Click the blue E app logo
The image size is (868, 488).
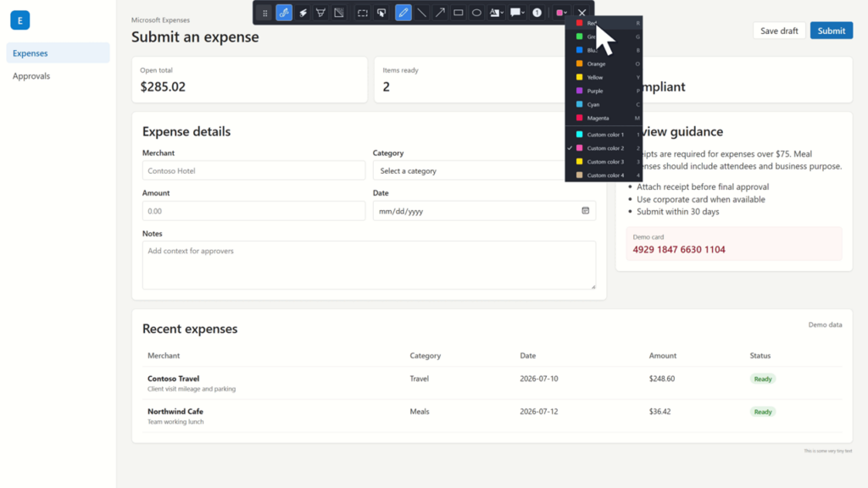pyautogui.click(x=20, y=20)
